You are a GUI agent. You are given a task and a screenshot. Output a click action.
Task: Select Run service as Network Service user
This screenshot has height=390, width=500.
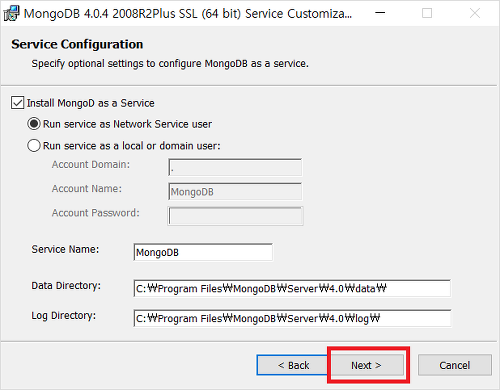(x=34, y=124)
